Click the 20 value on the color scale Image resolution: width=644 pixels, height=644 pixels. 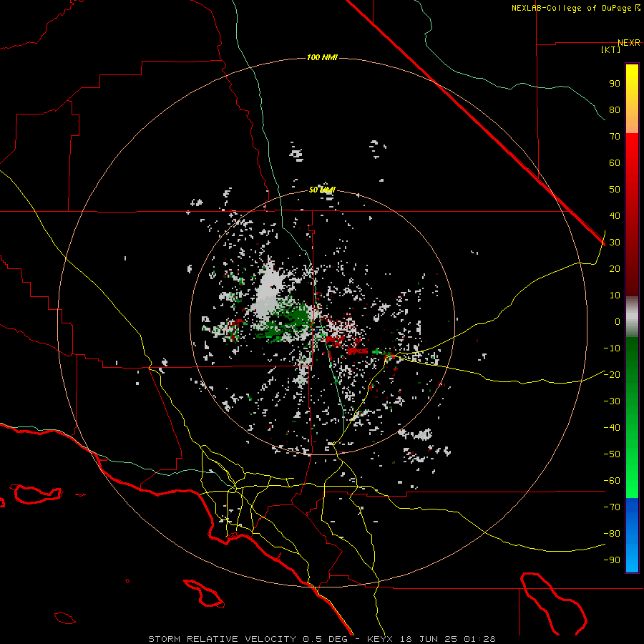[x=615, y=269]
